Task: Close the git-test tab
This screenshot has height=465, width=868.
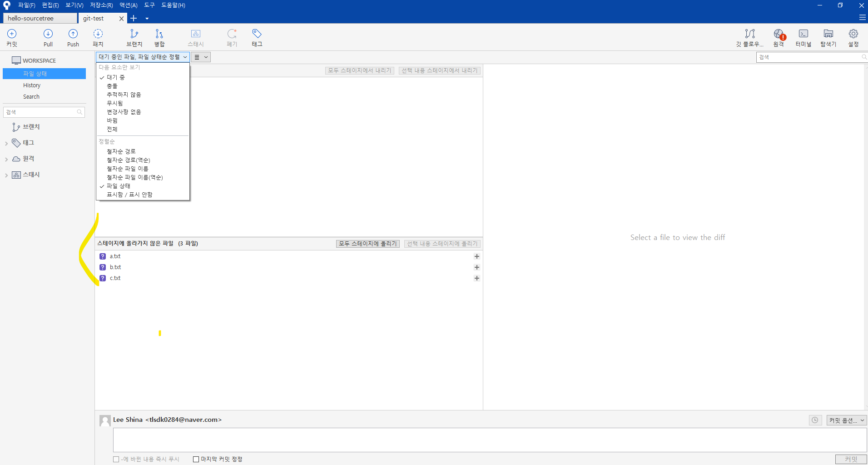Action: [x=121, y=19]
